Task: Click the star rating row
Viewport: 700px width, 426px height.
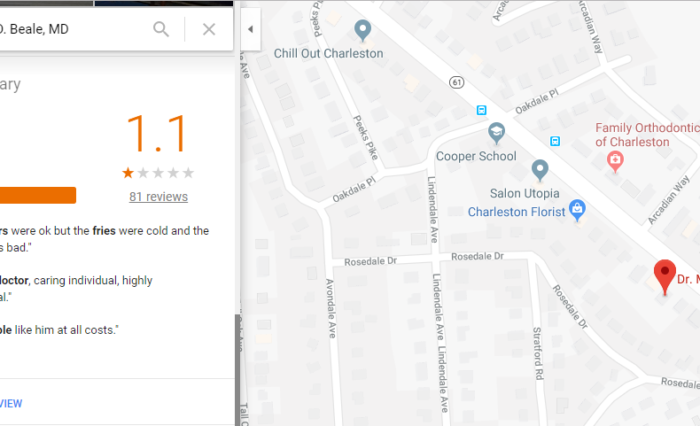Action: coord(158,173)
